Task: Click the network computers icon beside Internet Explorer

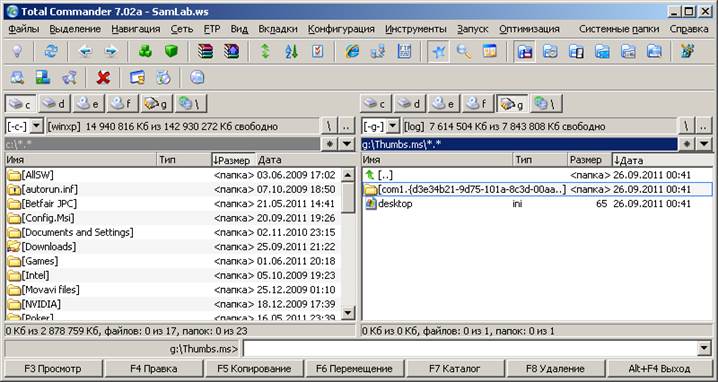Action: 378,51
